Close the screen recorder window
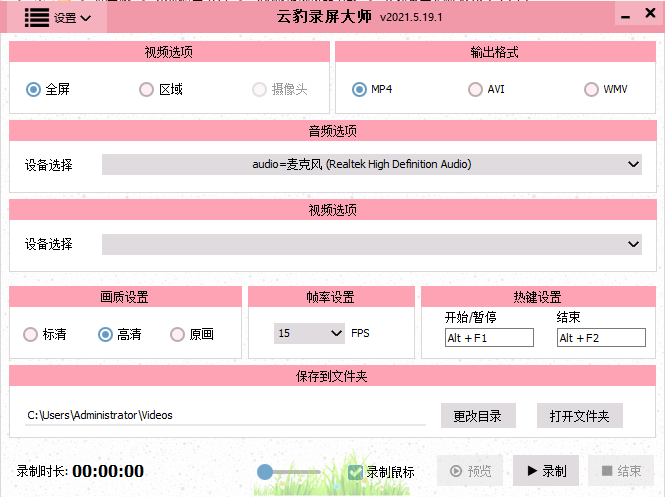The width and height of the screenshot is (665, 497). coord(650,13)
